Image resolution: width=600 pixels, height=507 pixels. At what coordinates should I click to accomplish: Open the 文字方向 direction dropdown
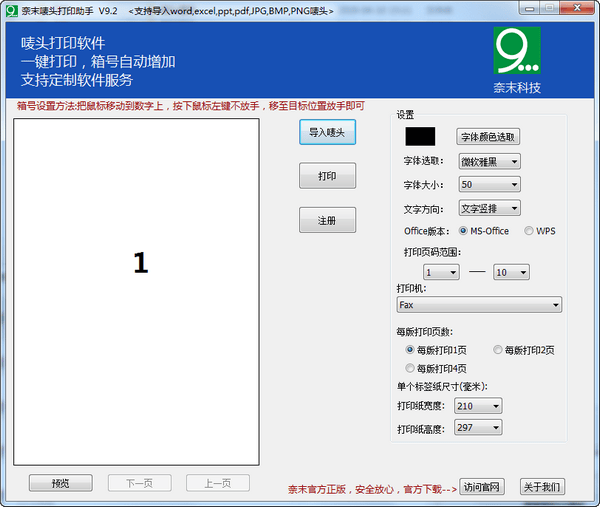[489, 208]
